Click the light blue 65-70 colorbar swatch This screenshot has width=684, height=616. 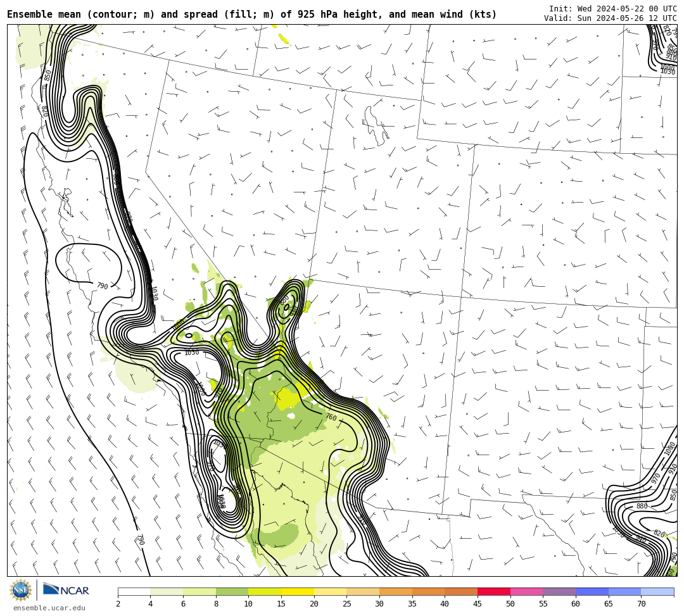pyautogui.click(x=624, y=591)
